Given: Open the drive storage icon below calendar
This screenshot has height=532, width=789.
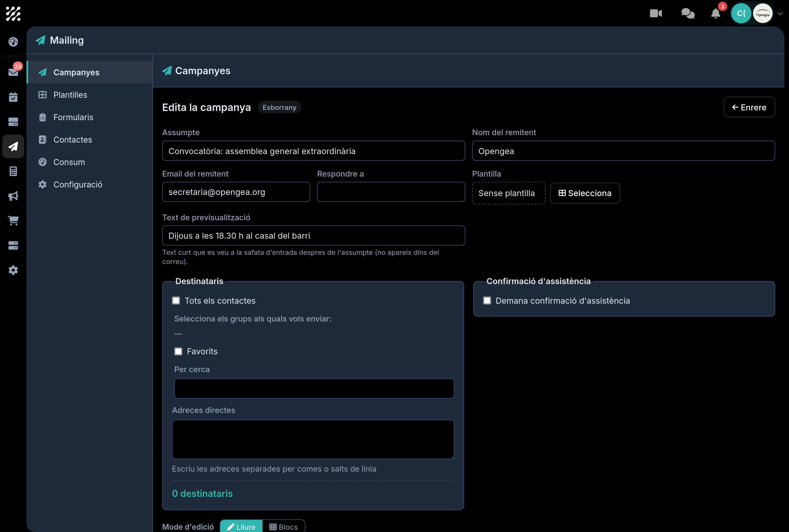Looking at the screenshot, I should (x=13, y=122).
